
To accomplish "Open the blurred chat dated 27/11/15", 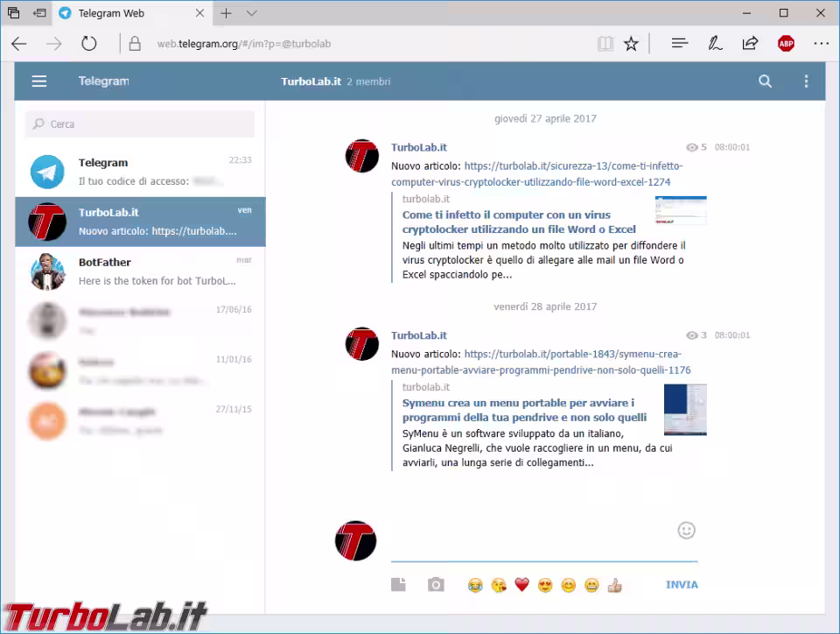I will 140,420.
